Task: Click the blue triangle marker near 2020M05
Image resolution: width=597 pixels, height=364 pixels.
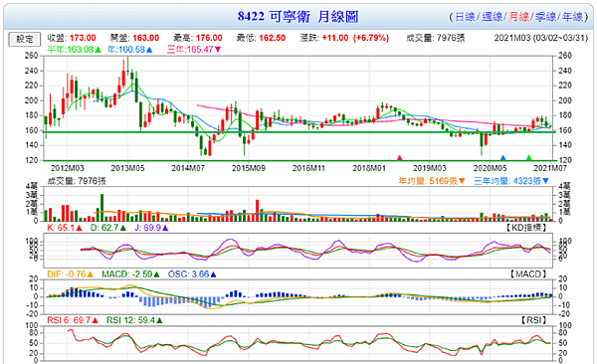Action: coord(502,157)
